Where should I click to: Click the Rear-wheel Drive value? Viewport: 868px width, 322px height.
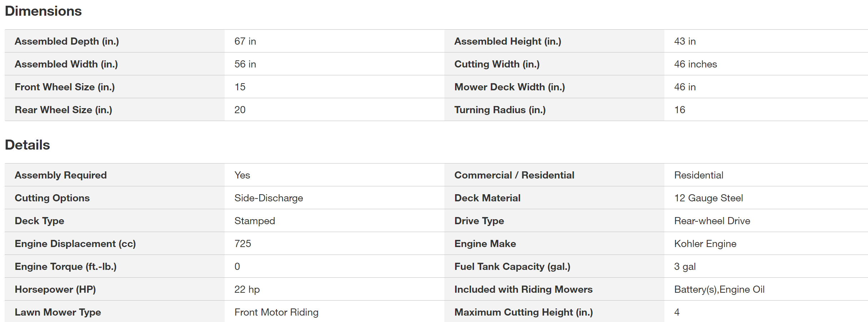pyautogui.click(x=712, y=221)
